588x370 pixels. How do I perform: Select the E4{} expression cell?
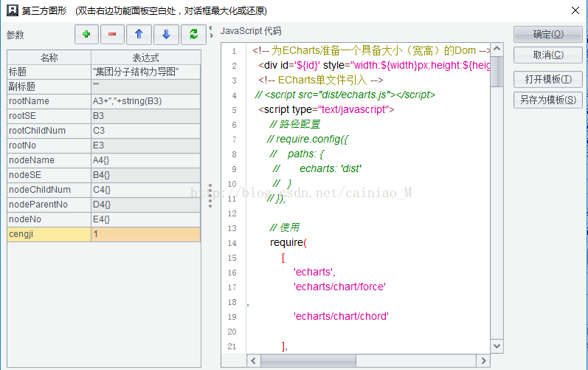point(146,219)
